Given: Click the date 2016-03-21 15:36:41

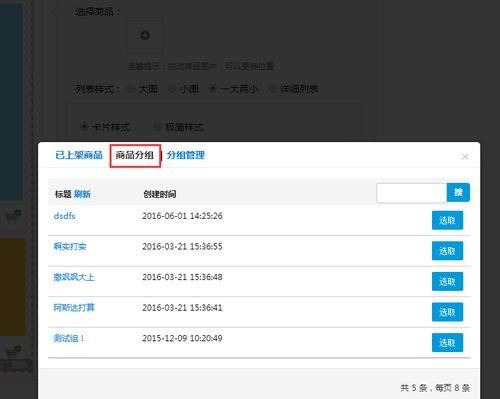Looking at the screenshot, I should [182, 307].
